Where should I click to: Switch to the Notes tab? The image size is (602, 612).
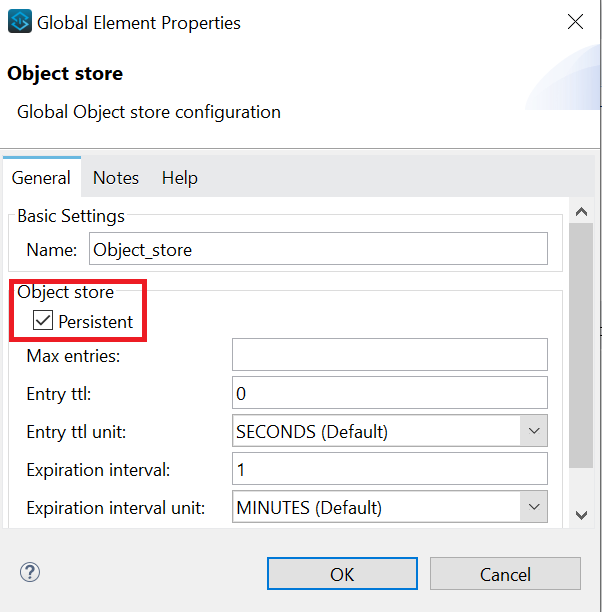click(x=116, y=178)
